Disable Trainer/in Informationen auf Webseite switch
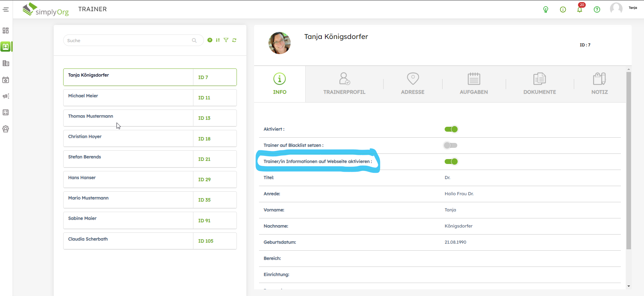644x296 pixels. (451, 162)
